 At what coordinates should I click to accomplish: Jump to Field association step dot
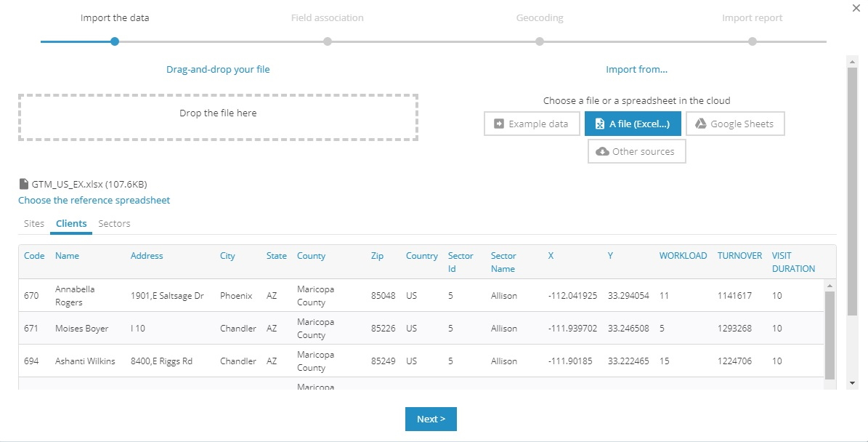tap(328, 41)
